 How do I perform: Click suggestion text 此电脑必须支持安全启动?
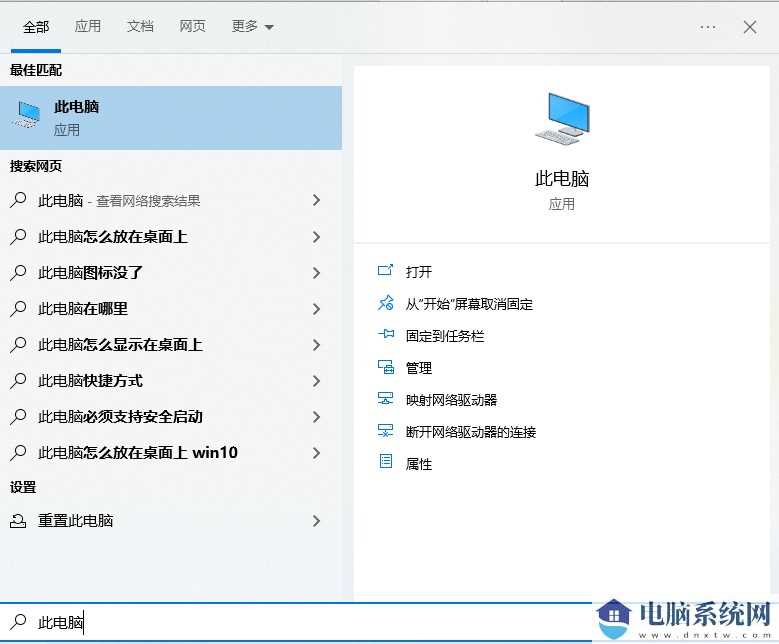[120, 416]
